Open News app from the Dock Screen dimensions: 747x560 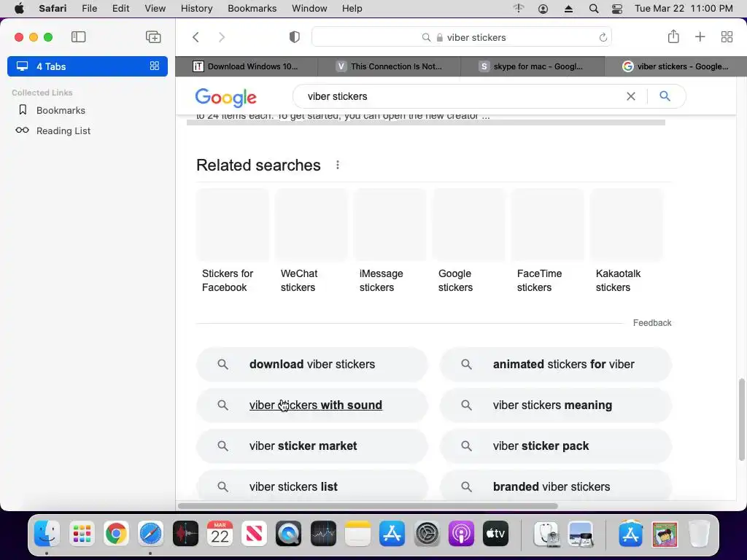click(254, 533)
